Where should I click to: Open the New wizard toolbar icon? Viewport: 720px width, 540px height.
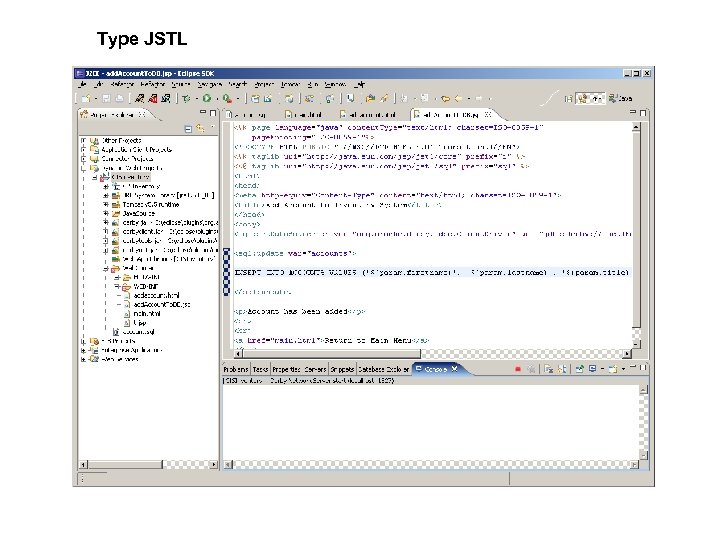(x=86, y=98)
